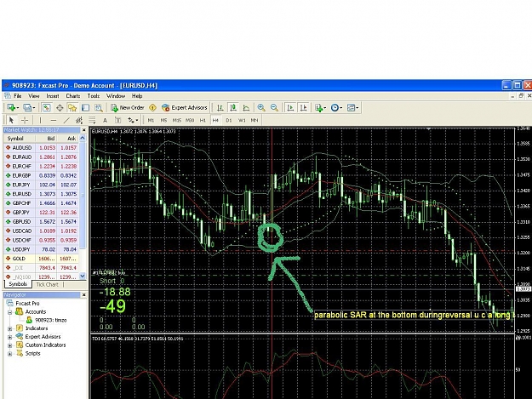Open the Terminal panel icon
Image resolution: width=532 pixels, height=399 pixels.
85,108
